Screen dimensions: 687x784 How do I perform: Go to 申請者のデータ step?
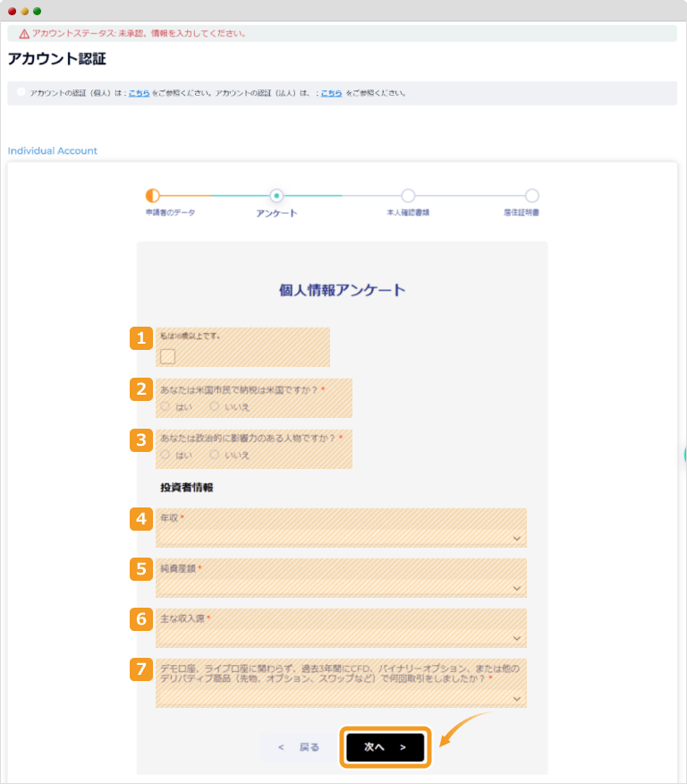point(152,195)
